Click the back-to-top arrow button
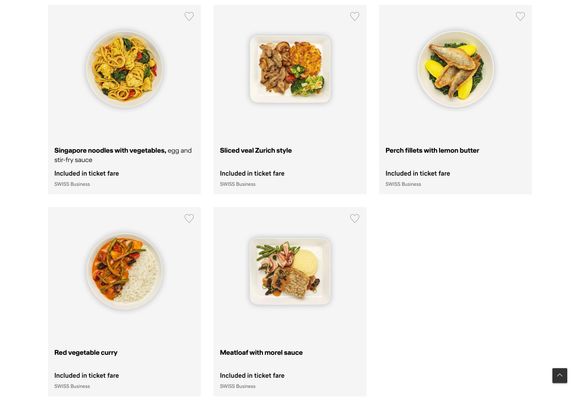The width and height of the screenshot is (580, 403). [560, 376]
